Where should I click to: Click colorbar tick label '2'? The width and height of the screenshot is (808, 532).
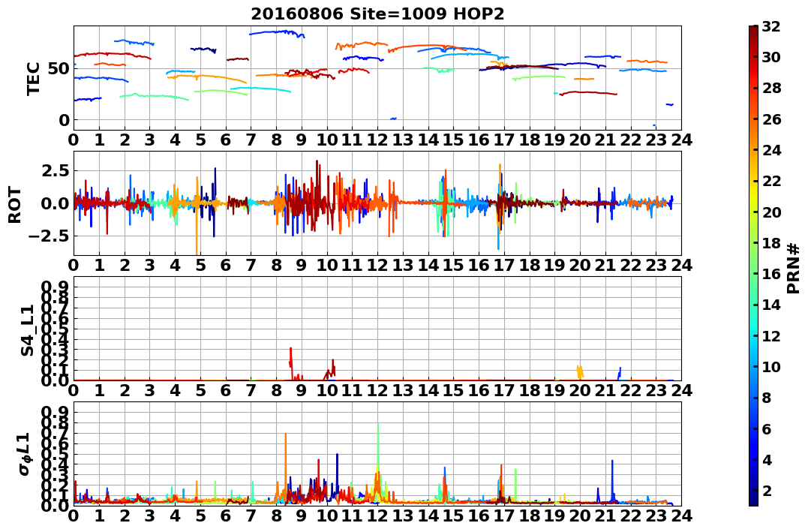(767, 490)
